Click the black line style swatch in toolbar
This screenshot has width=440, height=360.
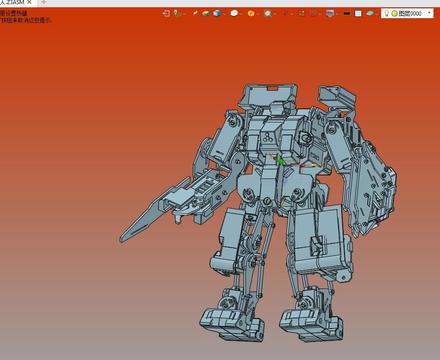[347, 13]
